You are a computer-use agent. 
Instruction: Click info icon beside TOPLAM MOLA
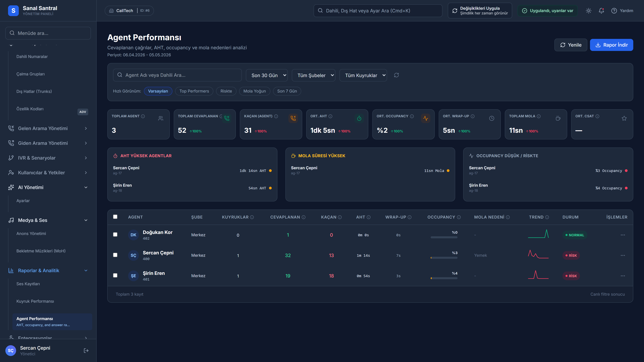[x=539, y=116]
